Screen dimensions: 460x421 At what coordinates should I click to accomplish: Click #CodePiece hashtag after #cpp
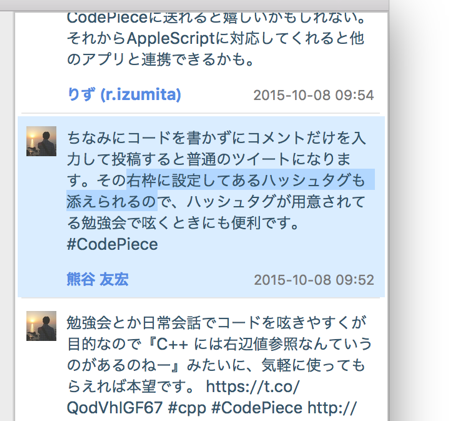coord(257,408)
